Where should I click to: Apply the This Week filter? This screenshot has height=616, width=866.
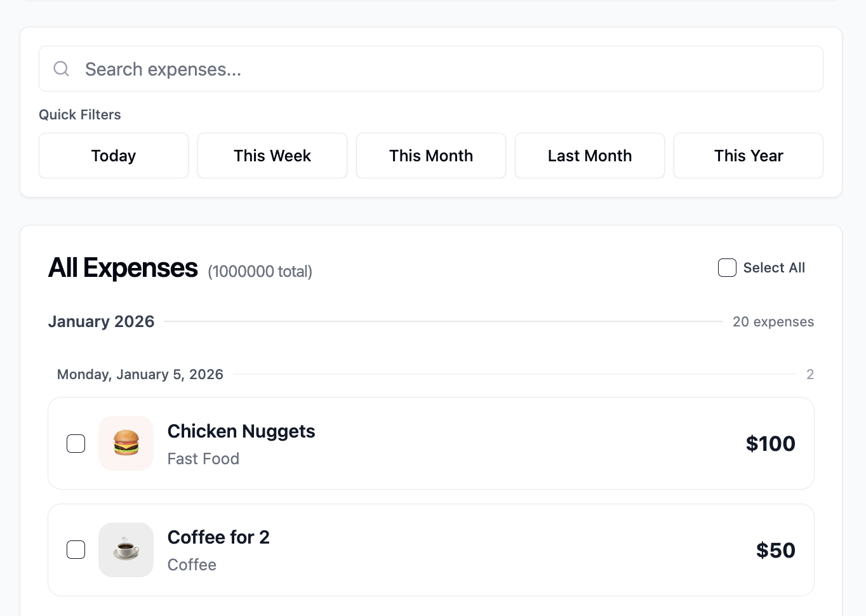coord(272,156)
